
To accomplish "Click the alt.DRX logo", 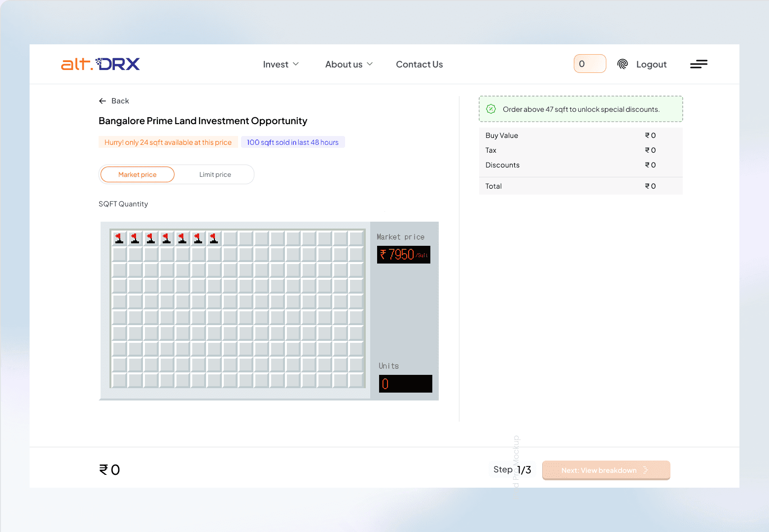I will pyautogui.click(x=101, y=64).
